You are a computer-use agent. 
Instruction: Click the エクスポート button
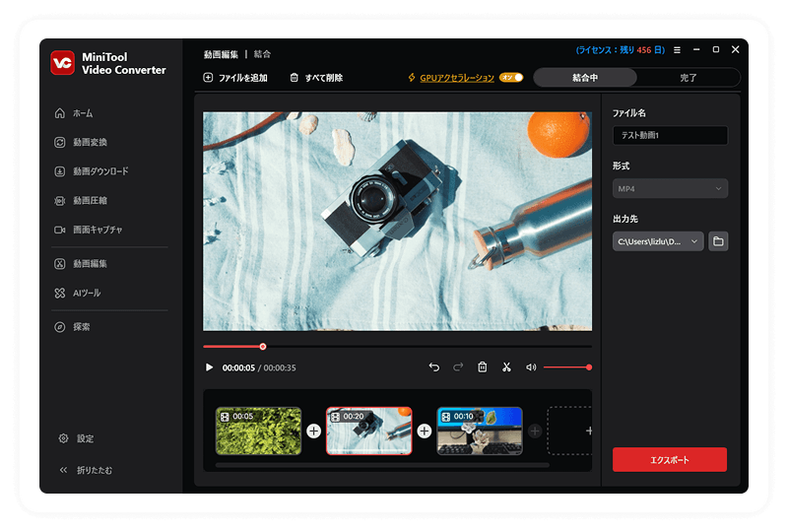(670, 460)
